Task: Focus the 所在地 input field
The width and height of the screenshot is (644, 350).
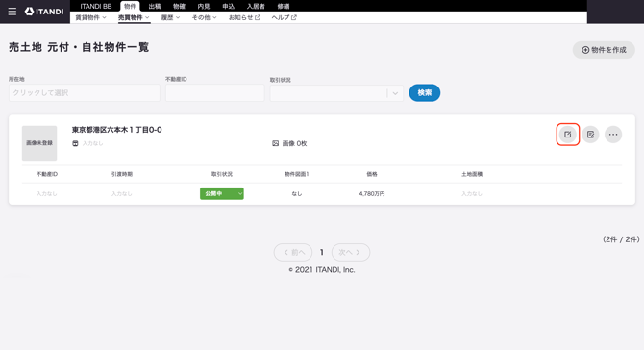Action: click(85, 93)
